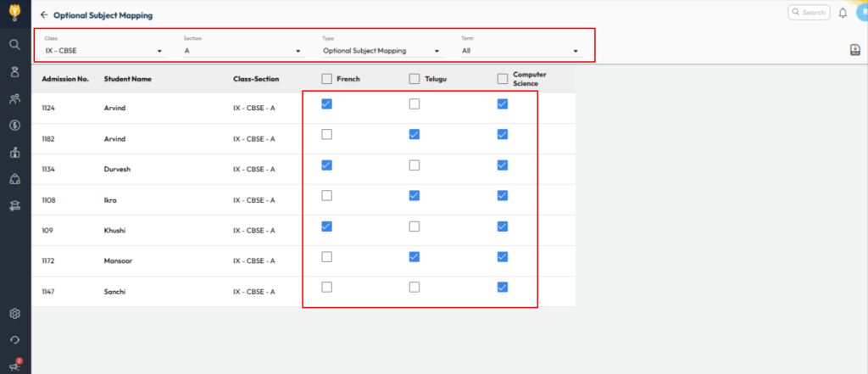Click the Student Name column header
Screen dimensions: 868x374
click(127, 79)
